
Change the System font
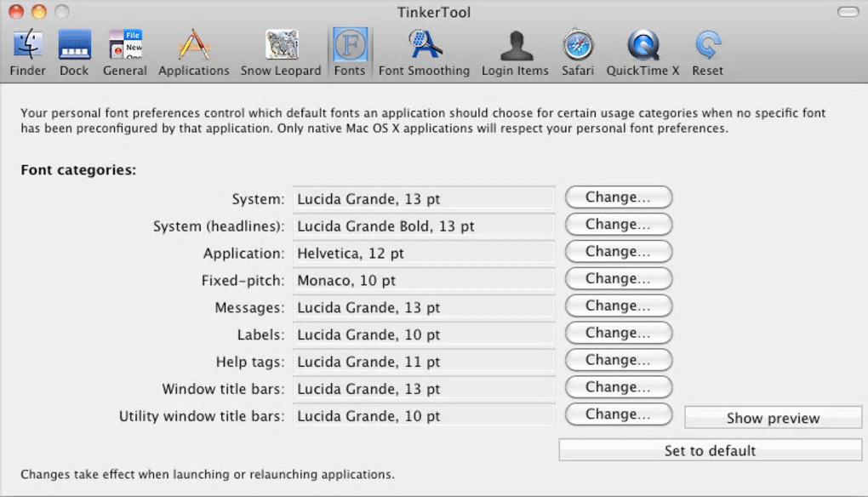click(619, 197)
